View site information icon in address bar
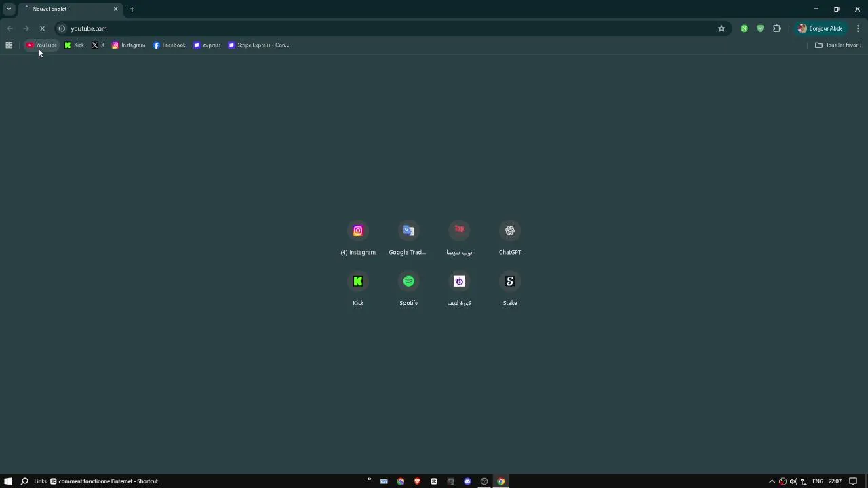Image resolution: width=868 pixels, height=488 pixels. click(62, 28)
